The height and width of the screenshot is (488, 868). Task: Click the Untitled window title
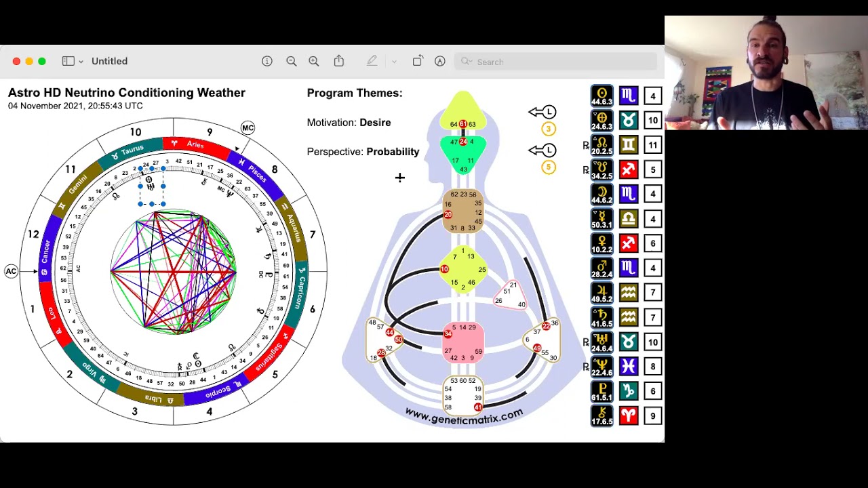tap(109, 61)
